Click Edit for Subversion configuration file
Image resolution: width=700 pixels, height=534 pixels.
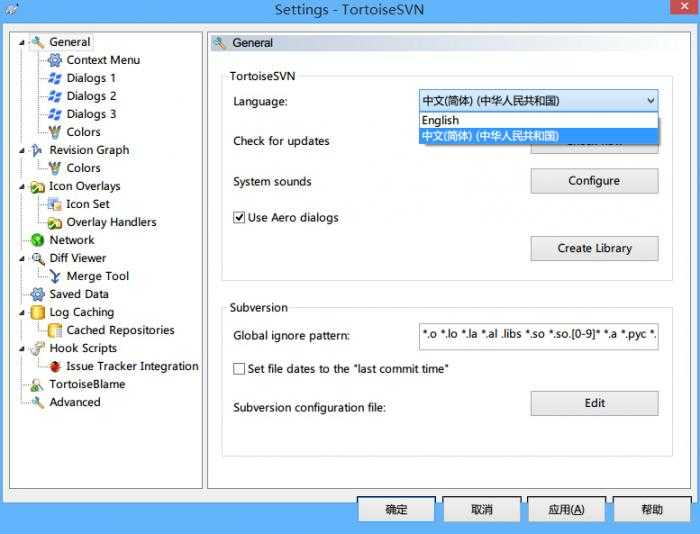tap(594, 403)
